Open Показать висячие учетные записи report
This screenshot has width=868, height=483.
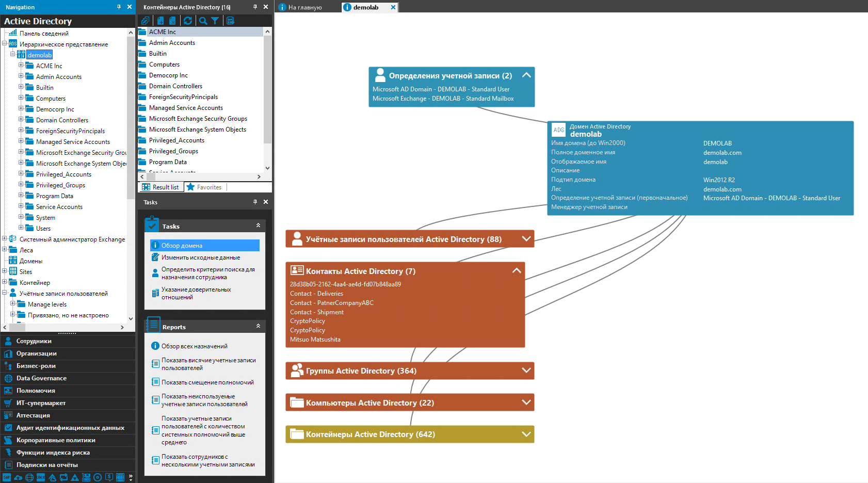coord(208,364)
